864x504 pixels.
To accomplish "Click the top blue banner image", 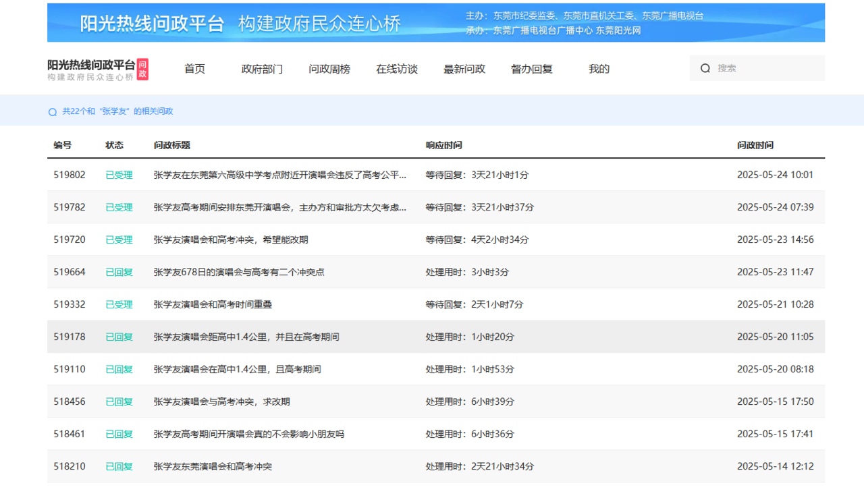I will pos(436,22).
